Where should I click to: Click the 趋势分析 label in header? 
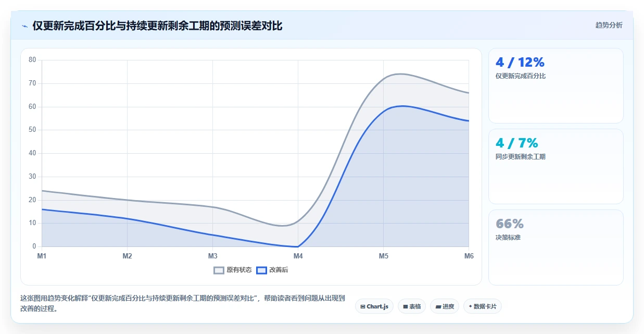tap(609, 25)
